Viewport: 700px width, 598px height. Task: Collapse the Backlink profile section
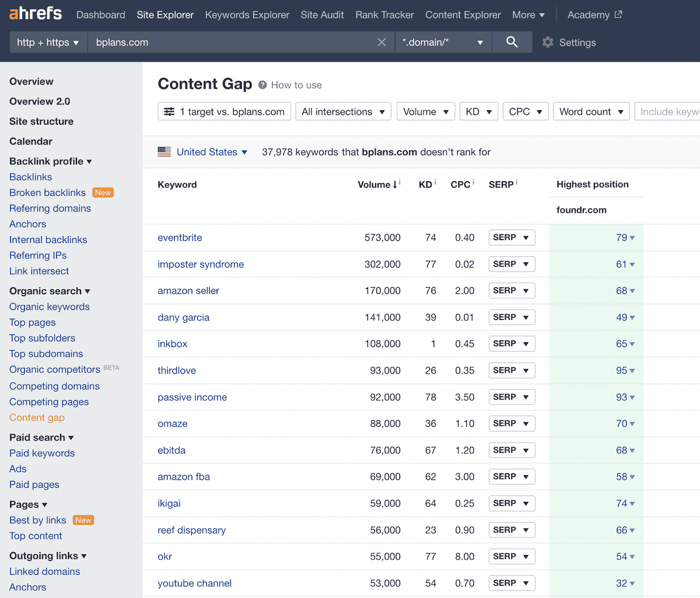51,161
